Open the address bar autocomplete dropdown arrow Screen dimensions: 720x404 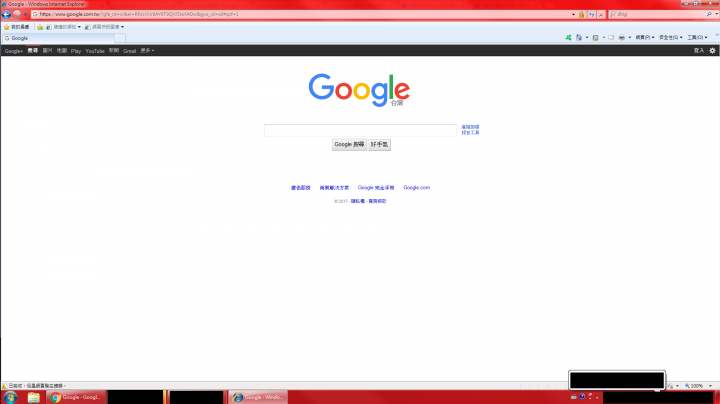click(x=573, y=14)
